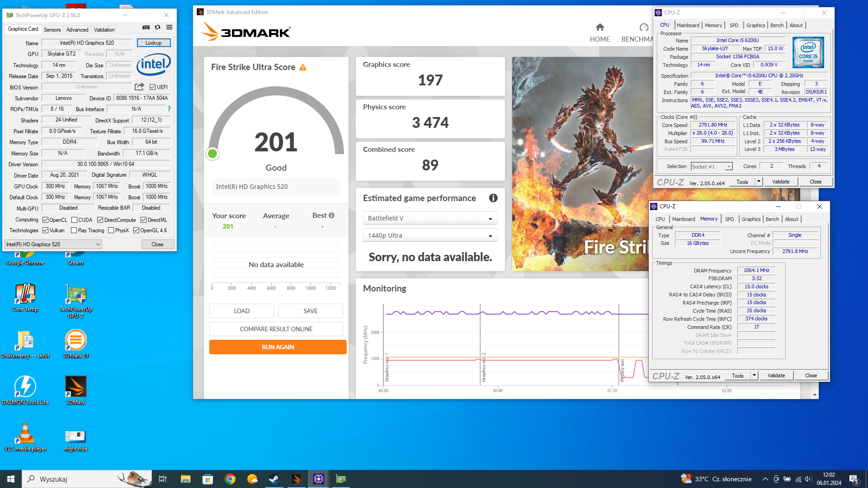Click Fire Strike score warning triangle
Screen dimensions: 868x488
point(303,67)
